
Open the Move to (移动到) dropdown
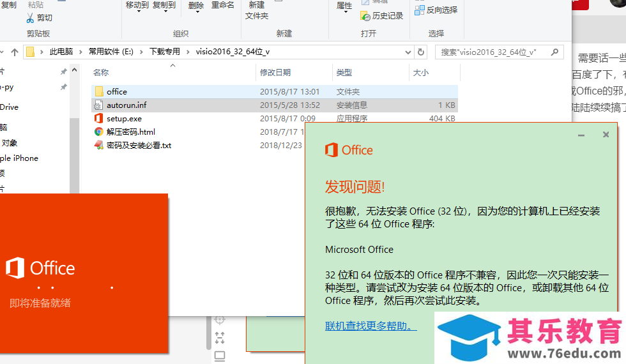tap(137, 6)
